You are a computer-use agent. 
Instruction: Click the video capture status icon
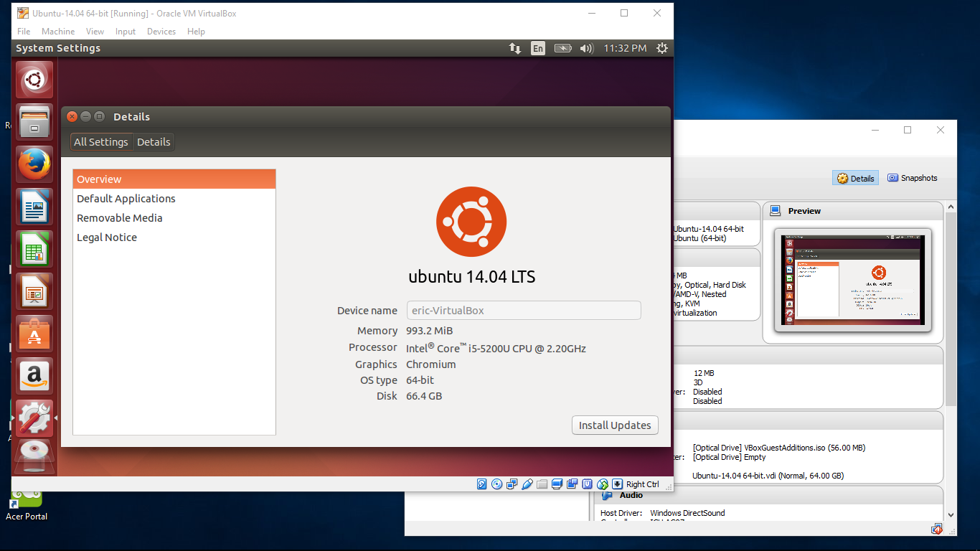click(x=572, y=484)
